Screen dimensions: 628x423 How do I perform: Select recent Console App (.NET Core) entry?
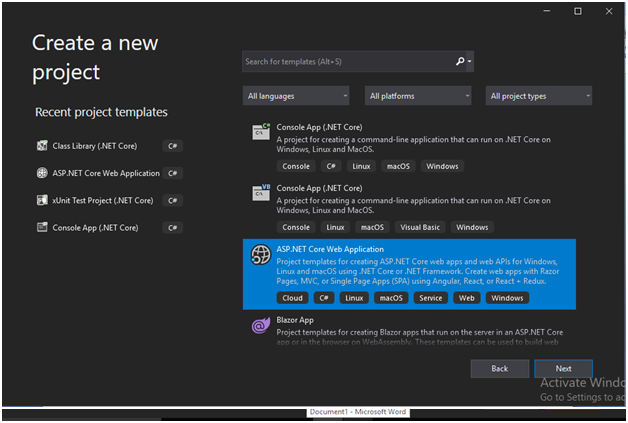point(95,228)
